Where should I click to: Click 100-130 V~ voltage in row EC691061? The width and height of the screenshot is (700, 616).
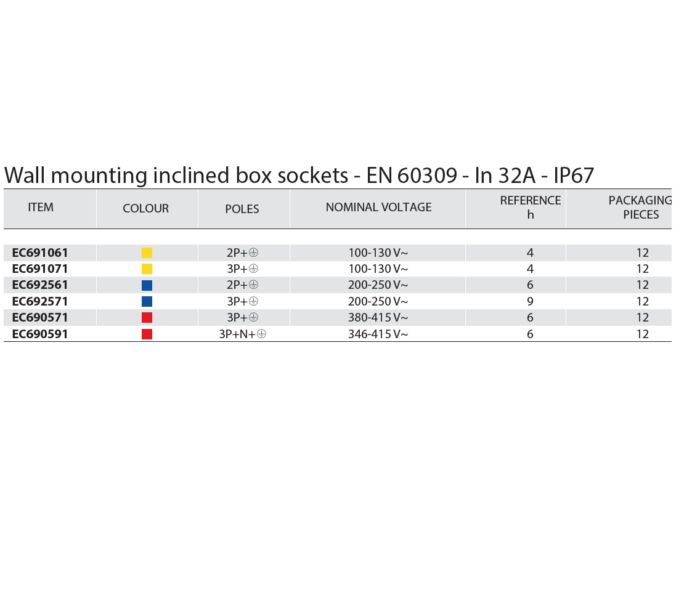[378, 253]
